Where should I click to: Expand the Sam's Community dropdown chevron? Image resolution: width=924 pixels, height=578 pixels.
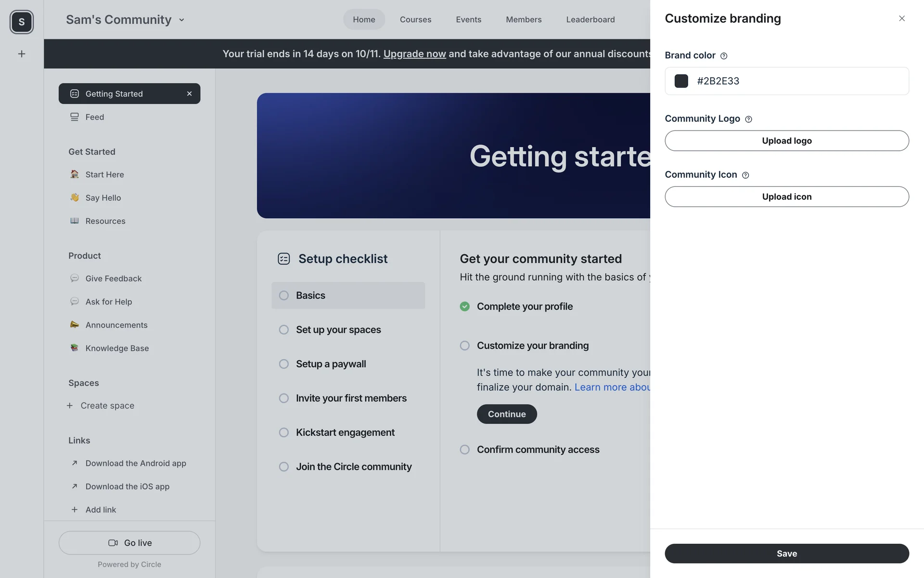pyautogui.click(x=181, y=20)
